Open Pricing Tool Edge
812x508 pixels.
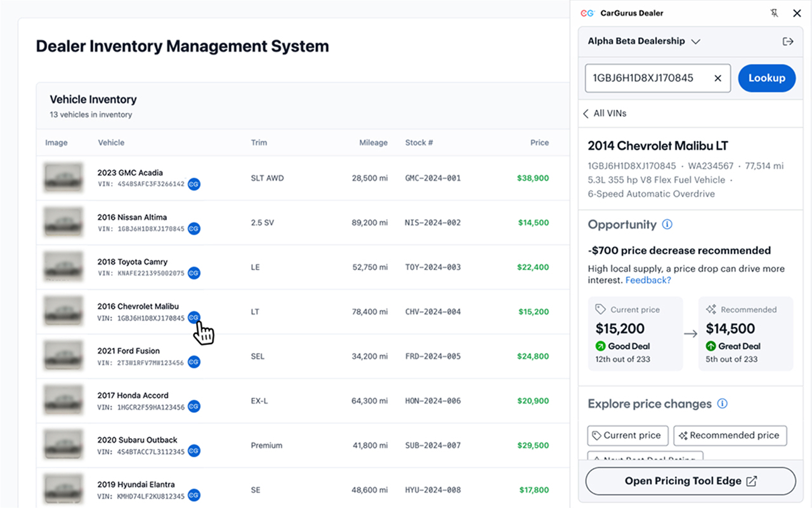690,481
